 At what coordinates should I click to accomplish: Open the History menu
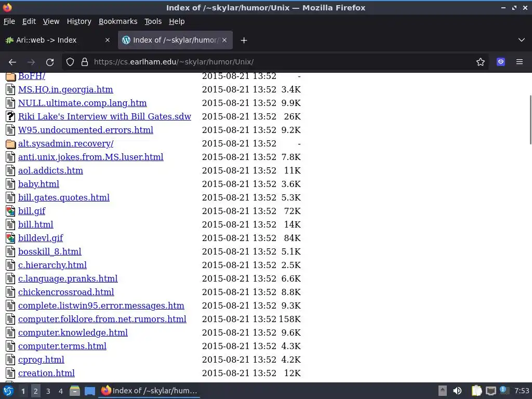79,21
